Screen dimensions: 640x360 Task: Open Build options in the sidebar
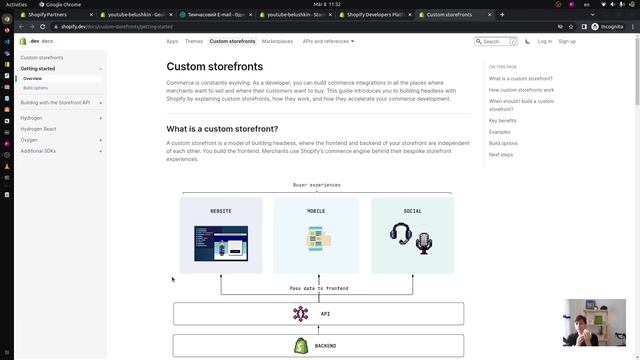pos(36,88)
